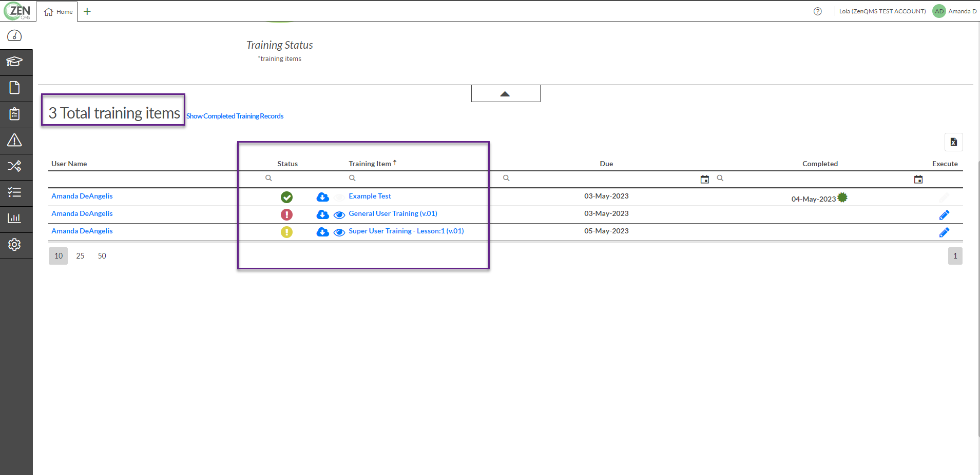Preview Super User Training with eye icon
Image resolution: width=980 pixels, height=475 pixels.
coord(339,232)
